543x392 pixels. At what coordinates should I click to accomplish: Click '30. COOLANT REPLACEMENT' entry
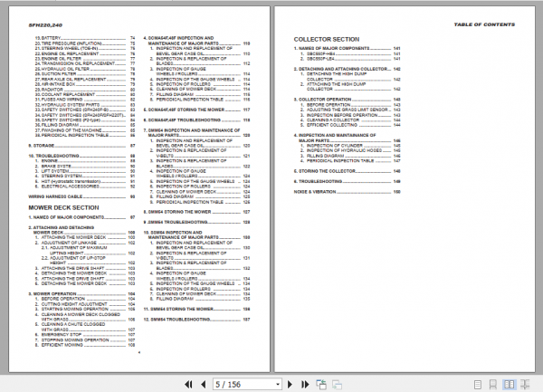[83, 94]
